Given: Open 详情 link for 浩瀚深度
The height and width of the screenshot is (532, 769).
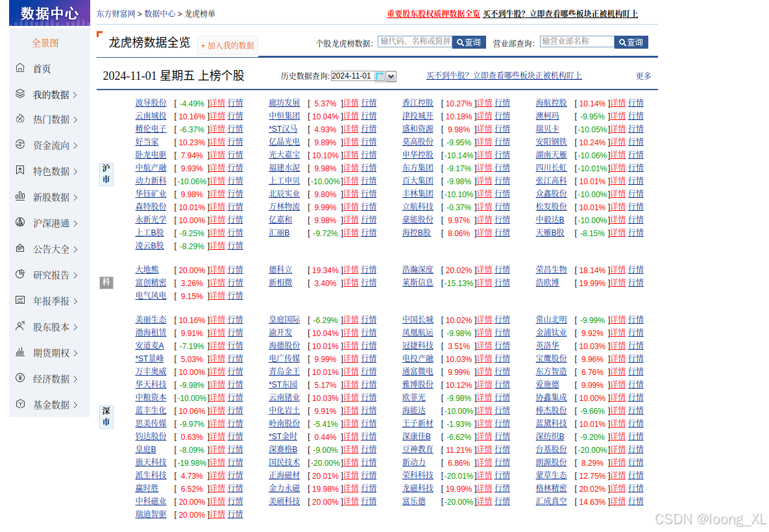Looking at the screenshot, I should (484, 270).
